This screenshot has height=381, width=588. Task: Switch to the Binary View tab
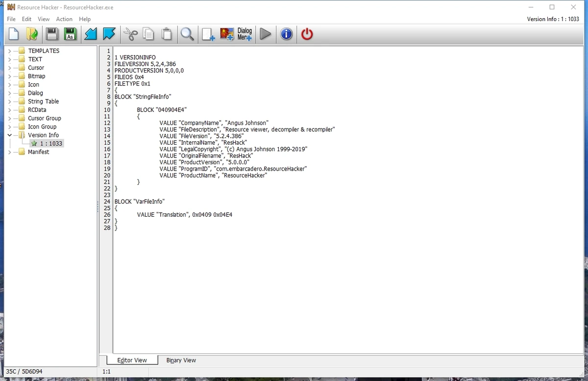click(181, 360)
